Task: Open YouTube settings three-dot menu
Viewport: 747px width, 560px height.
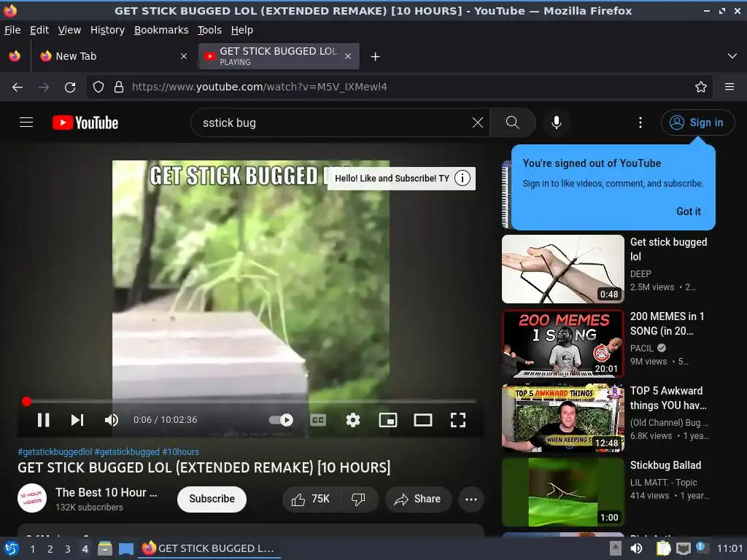Action: (x=640, y=122)
